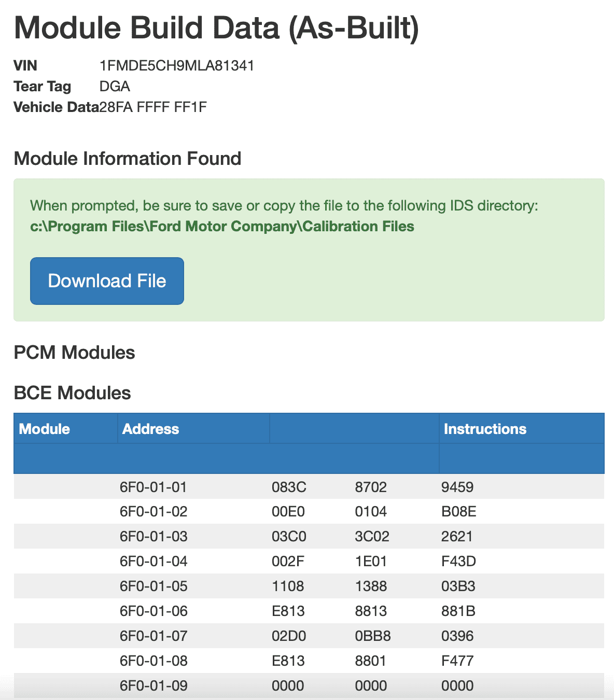The height and width of the screenshot is (700, 614).
Task: Click the Download File button
Action: [107, 281]
